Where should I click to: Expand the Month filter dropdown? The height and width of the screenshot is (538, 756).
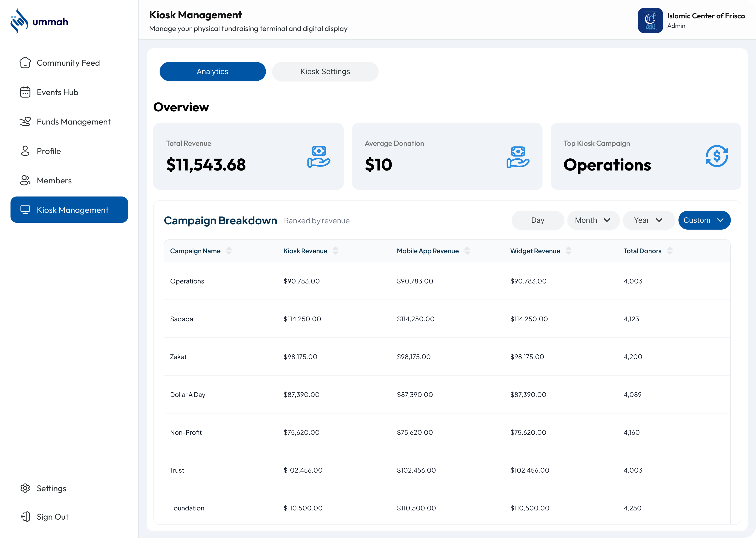coord(593,220)
